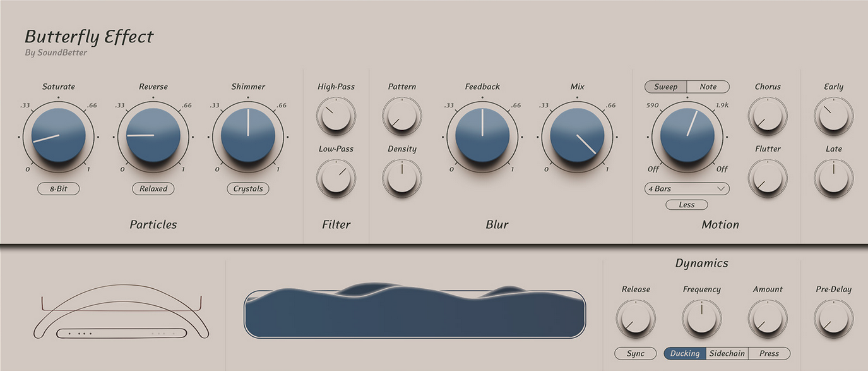Screen dimensions: 868x371
Task: Click the Early reflections knob
Action: [x=833, y=115]
